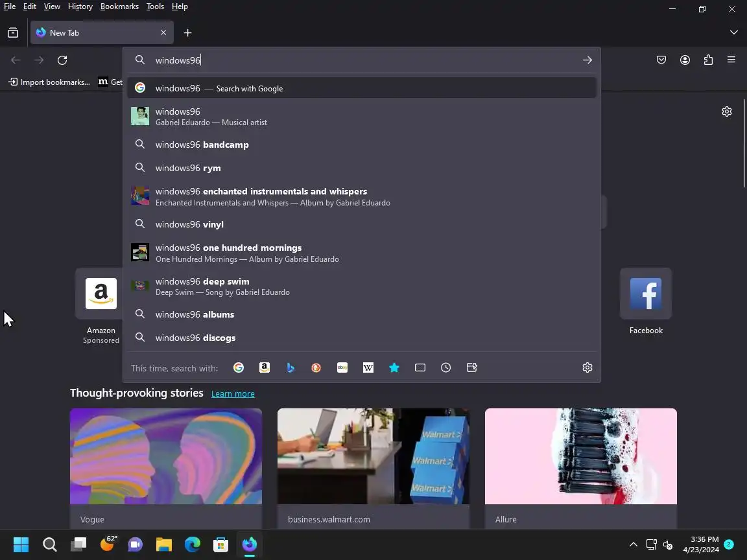Viewport: 747px width, 560px height.
Task: Open the File menu
Action: 10,6
